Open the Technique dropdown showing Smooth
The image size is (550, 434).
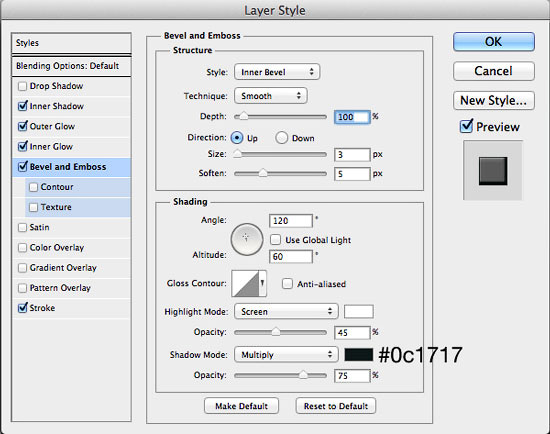(271, 96)
